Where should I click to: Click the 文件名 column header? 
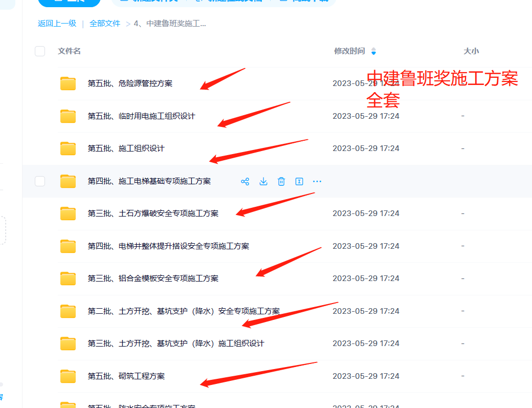tap(69, 51)
